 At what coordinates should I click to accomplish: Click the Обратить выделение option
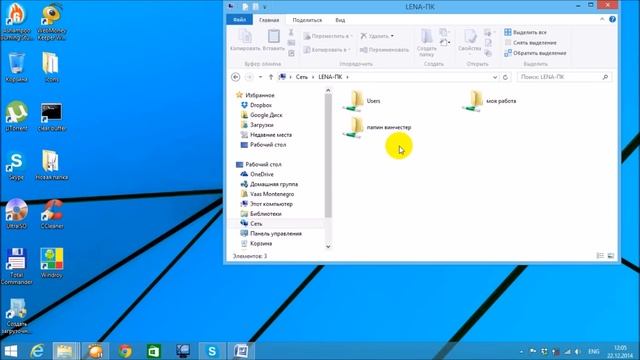[535, 53]
